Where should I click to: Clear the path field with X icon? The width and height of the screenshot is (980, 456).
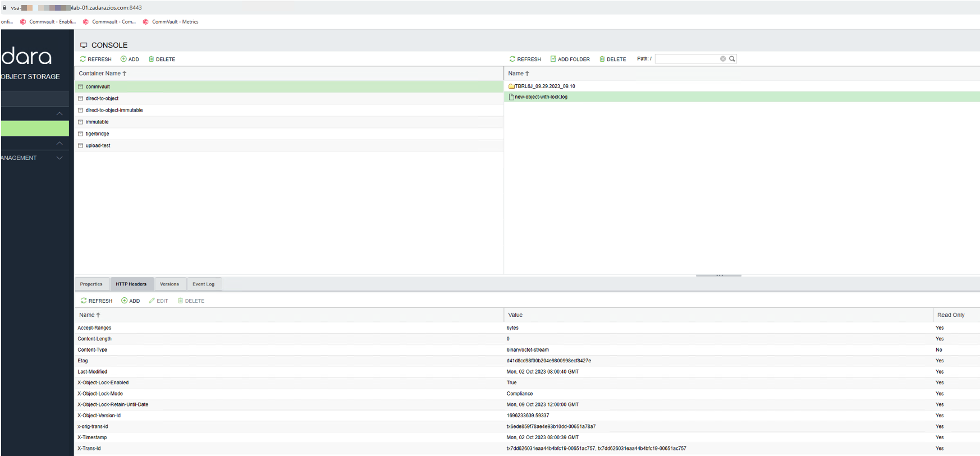tap(723, 59)
